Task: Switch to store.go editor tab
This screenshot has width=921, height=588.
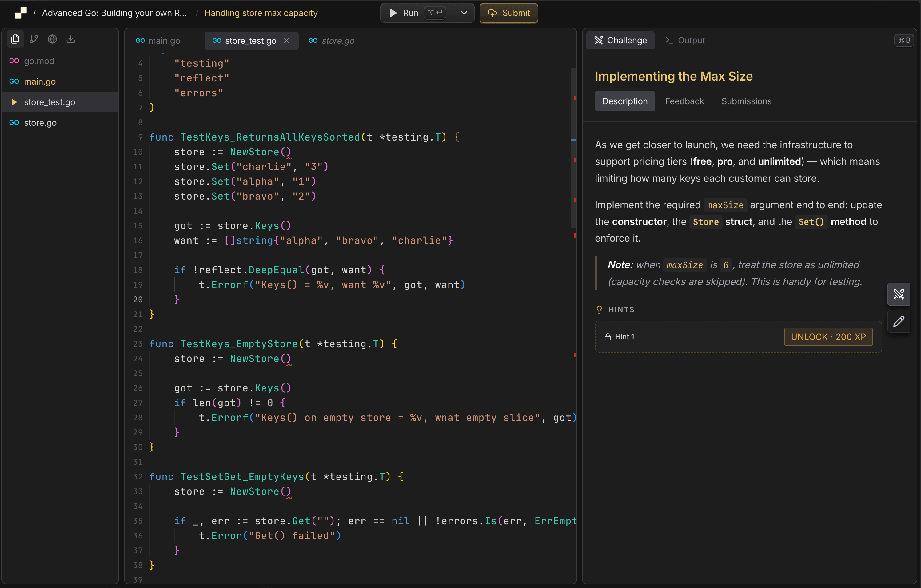Action: pos(331,41)
